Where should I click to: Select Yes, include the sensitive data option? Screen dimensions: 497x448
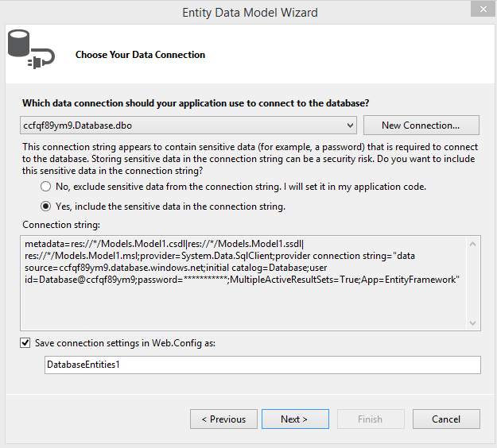tap(46, 207)
